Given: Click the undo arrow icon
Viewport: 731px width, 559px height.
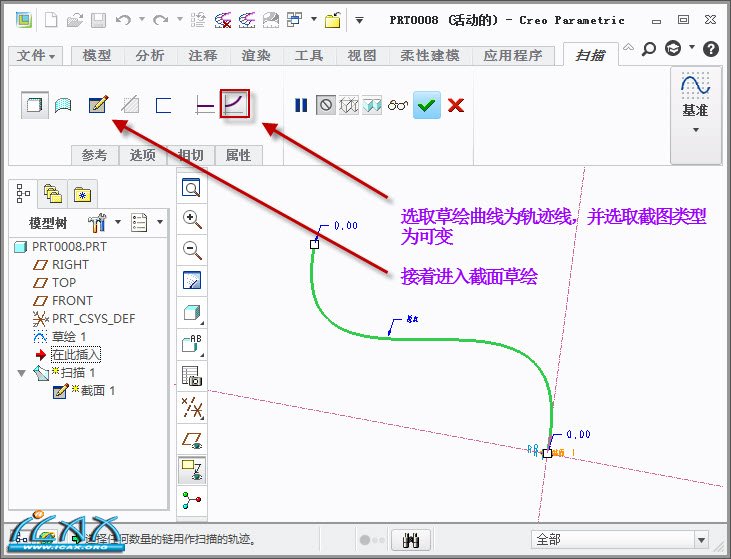Looking at the screenshot, I should click(124, 20).
